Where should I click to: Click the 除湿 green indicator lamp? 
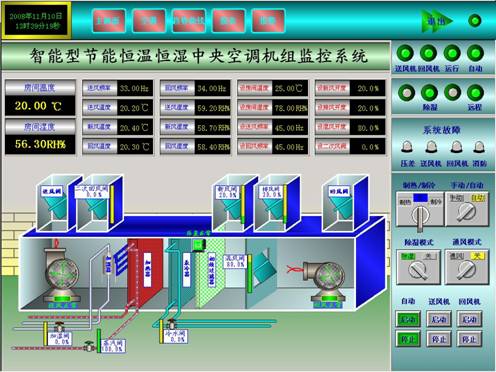[429, 93]
